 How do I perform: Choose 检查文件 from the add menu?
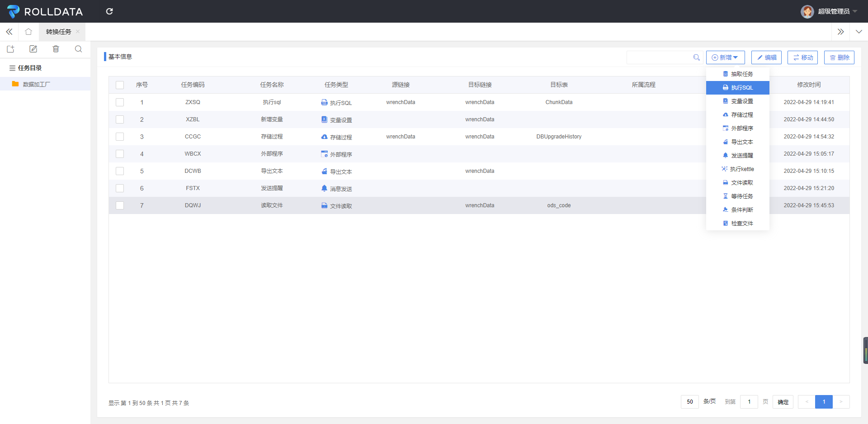(x=738, y=224)
